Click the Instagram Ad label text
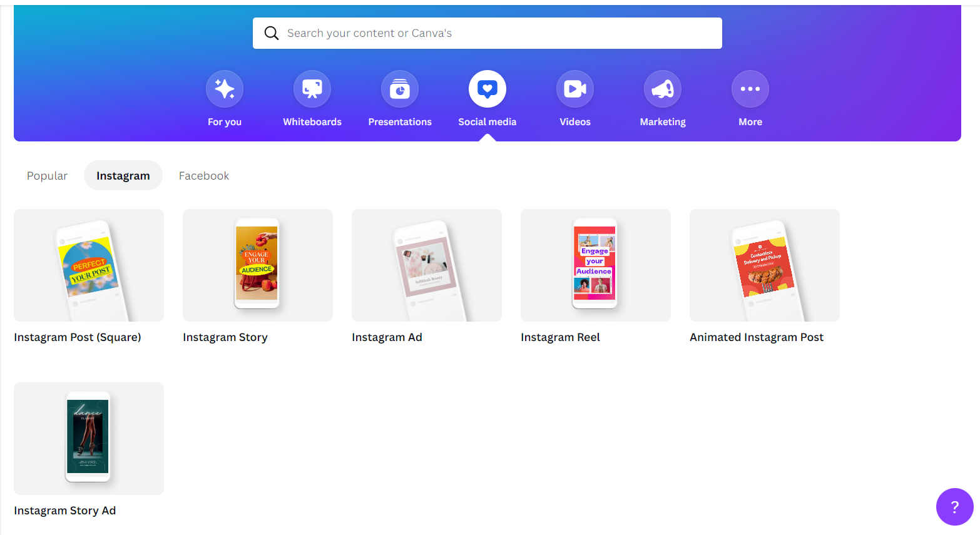Image resolution: width=980 pixels, height=535 pixels. (x=387, y=337)
